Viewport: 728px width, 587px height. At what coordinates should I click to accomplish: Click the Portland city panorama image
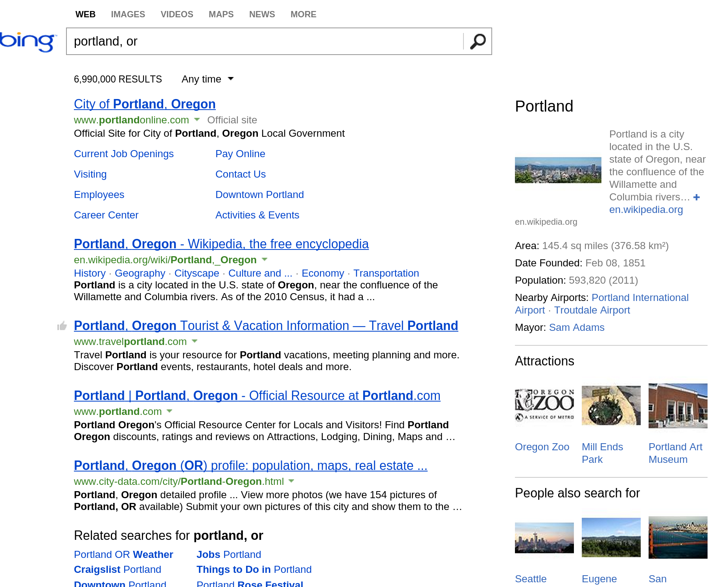pos(558,170)
